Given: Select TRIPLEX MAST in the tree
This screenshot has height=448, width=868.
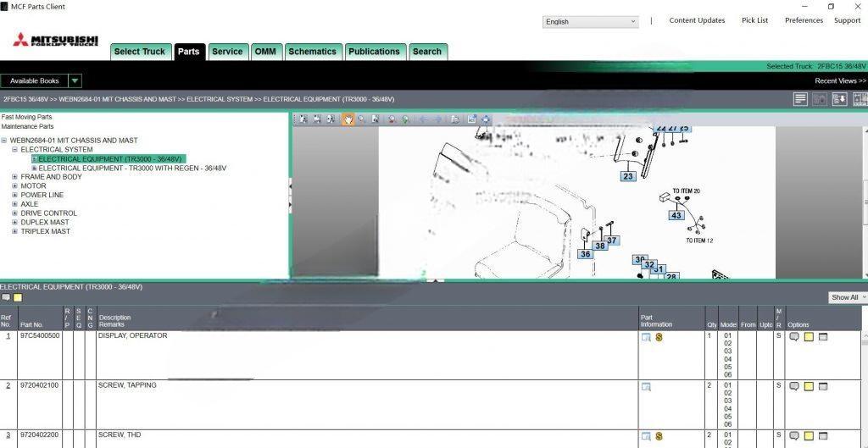Looking at the screenshot, I should (45, 231).
